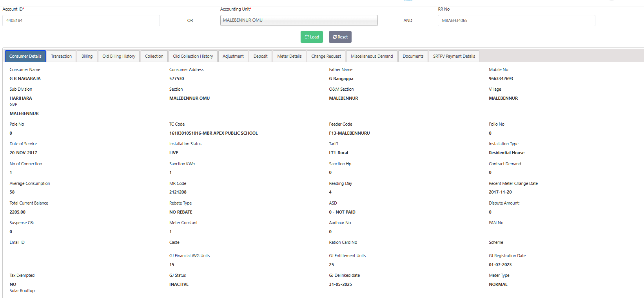Select the Consumer Details tab
Image resolution: width=644 pixels, height=298 pixels.
point(25,56)
